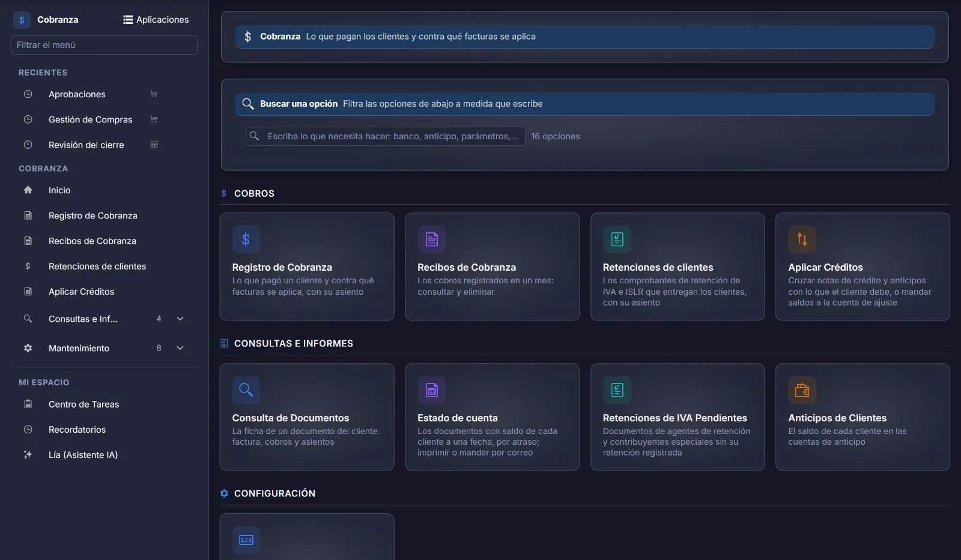Image resolution: width=961 pixels, height=560 pixels.
Task: Click the calculator icon beside Revisión del cierre
Action: pyautogui.click(x=154, y=145)
